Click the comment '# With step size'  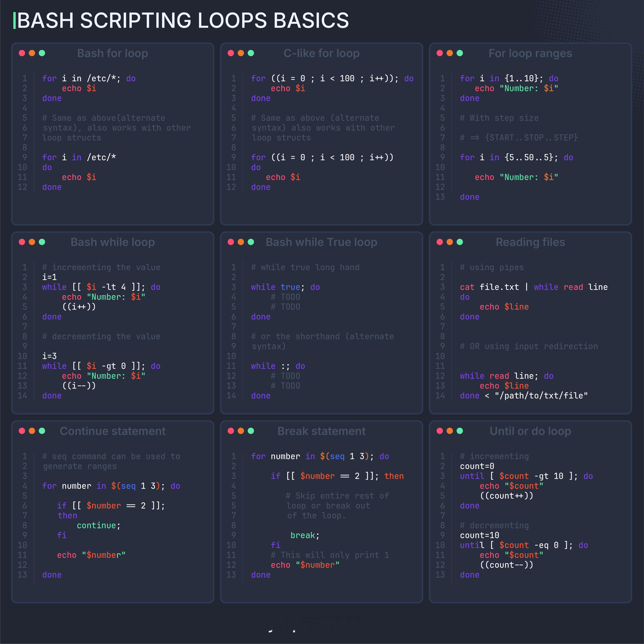pos(499,118)
